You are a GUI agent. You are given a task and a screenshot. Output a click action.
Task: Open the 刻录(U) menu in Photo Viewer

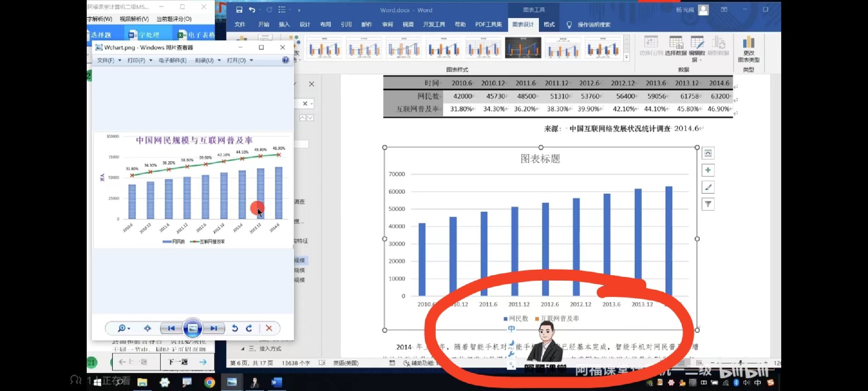coord(208,60)
